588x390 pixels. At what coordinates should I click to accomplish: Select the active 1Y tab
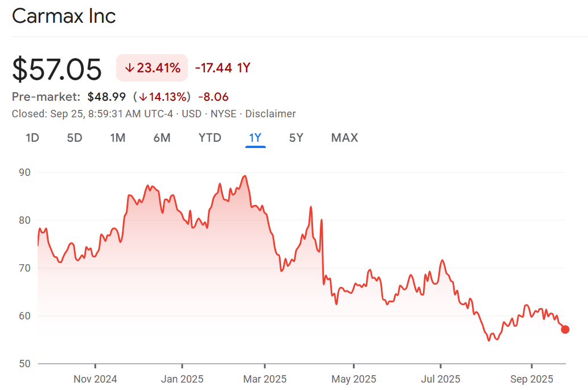(255, 138)
